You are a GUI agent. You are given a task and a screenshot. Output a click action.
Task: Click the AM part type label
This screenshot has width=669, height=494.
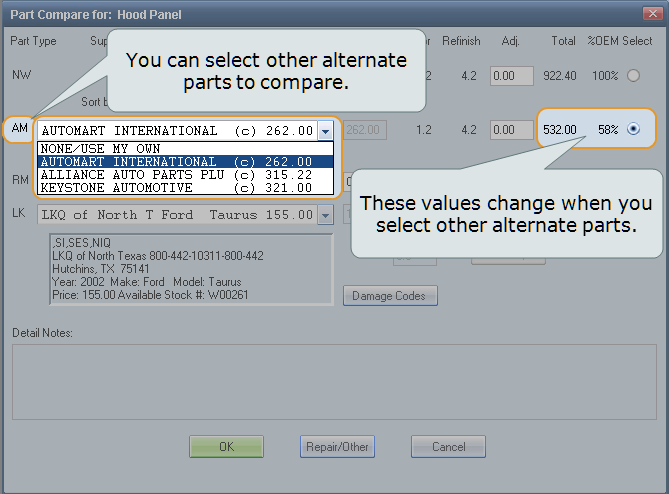(x=19, y=129)
